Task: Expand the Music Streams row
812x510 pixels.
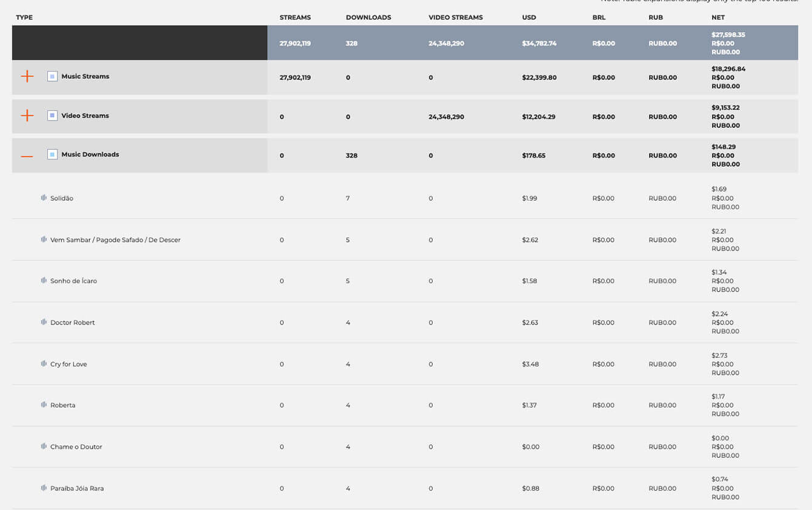Action: [x=27, y=76]
